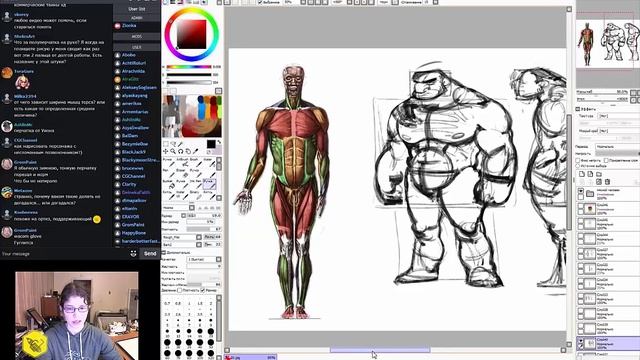
Task: Toggle visibility eye of the highlighted layer
Action: (x=581, y=340)
